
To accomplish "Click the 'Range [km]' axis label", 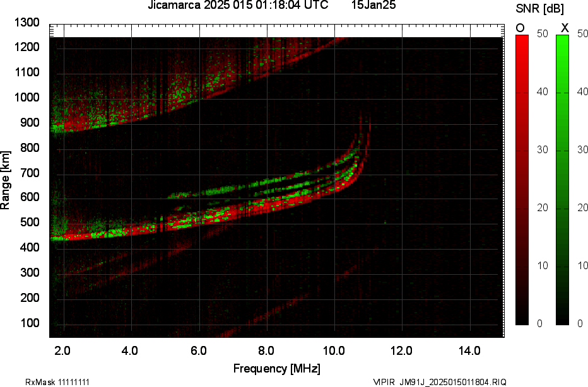I will (5, 180).
